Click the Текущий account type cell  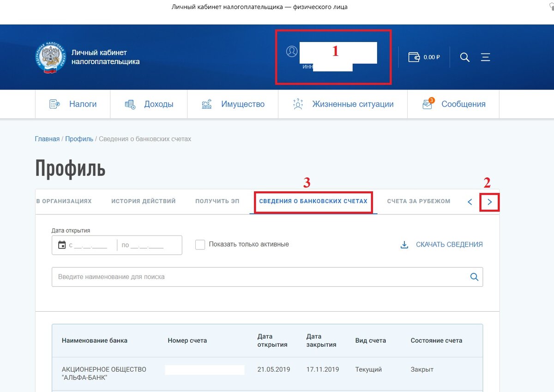click(x=368, y=369)
